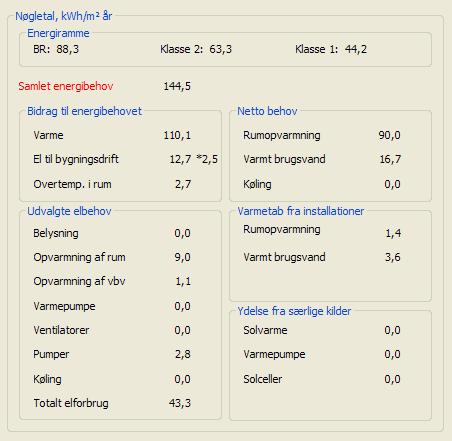
Task: Select Netto behov Varmt brugsvand value 16,7
Action: point(390,159)
